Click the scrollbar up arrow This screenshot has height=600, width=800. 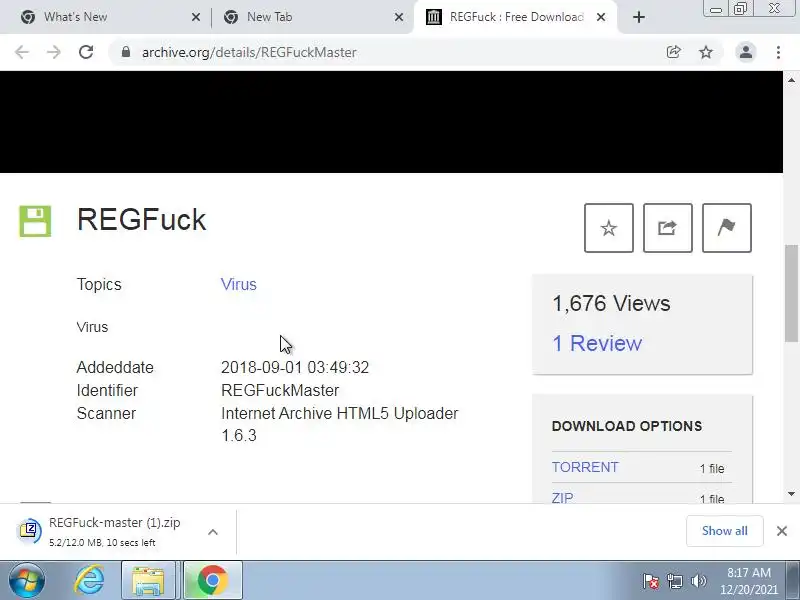coord(791,80)
